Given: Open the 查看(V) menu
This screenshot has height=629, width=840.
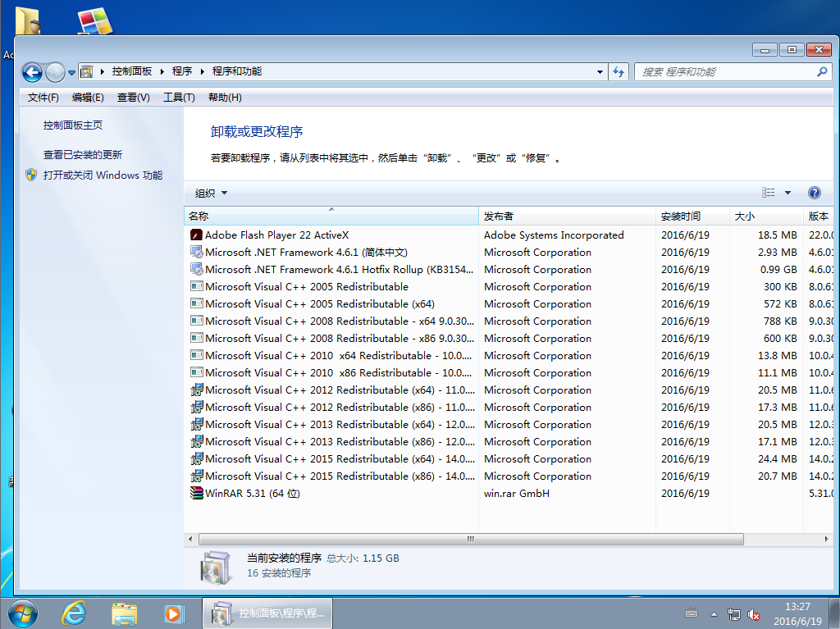Looking at the screenshot, I should (x=133, y=98).
